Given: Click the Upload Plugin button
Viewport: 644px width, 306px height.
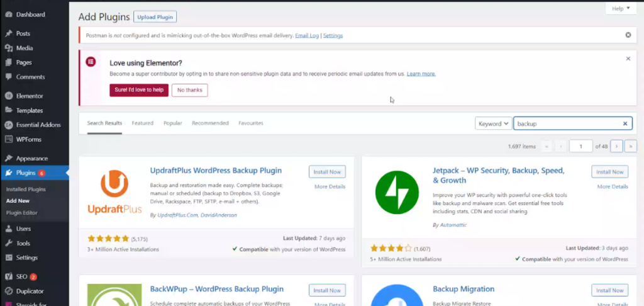Looking at the screenshot, I should pyautogui.click(x=155, y=17).
